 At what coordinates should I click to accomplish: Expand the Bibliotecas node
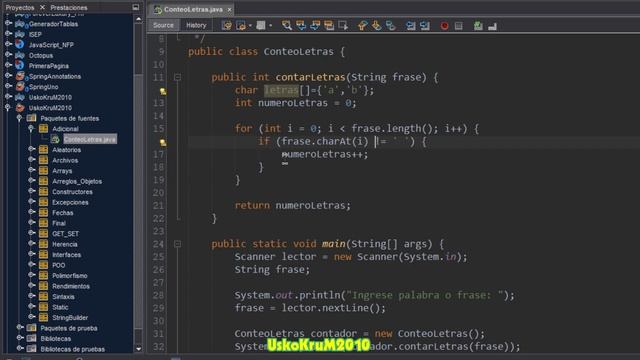tap(19, 338)
